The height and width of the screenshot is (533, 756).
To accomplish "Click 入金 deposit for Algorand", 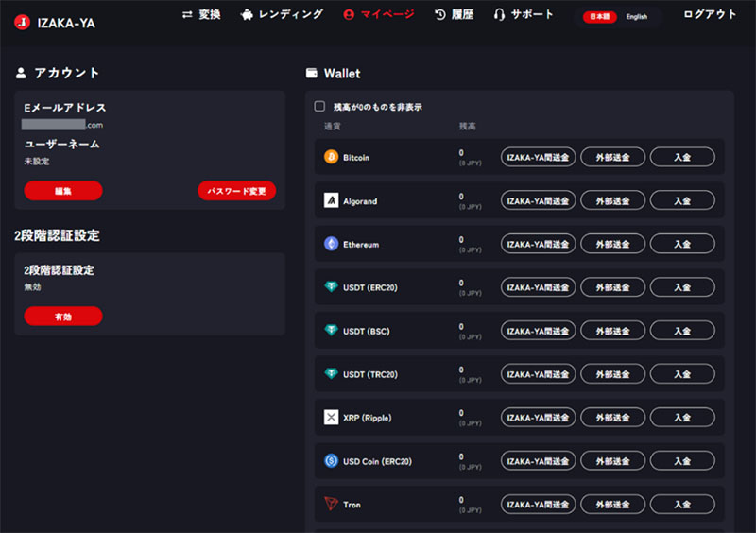I will click(x=682, y=200).
